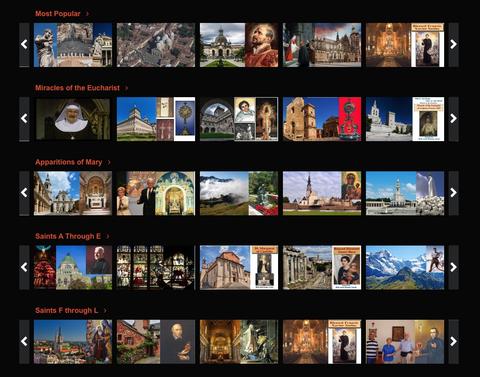The height and width of the screenshot is (377, 480).
Task: Click right arrow of Miracles of the Eucharist row
Action: 453,119
